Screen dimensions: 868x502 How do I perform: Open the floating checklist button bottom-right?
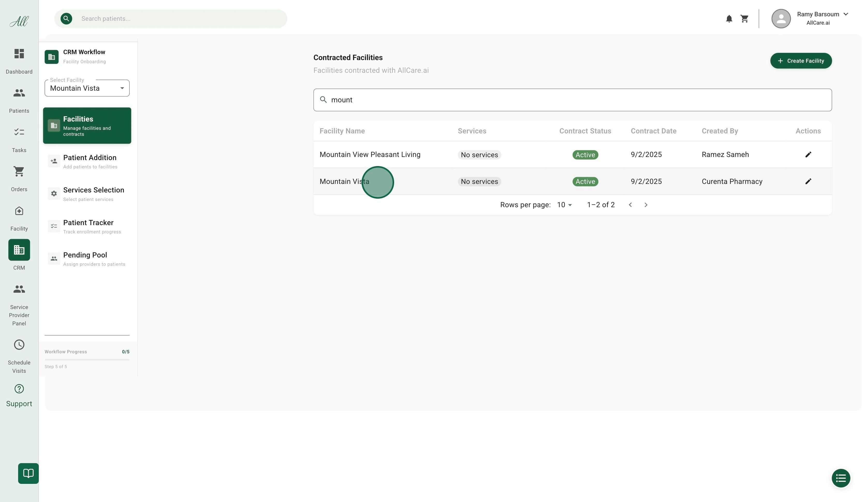pos(841,478)
